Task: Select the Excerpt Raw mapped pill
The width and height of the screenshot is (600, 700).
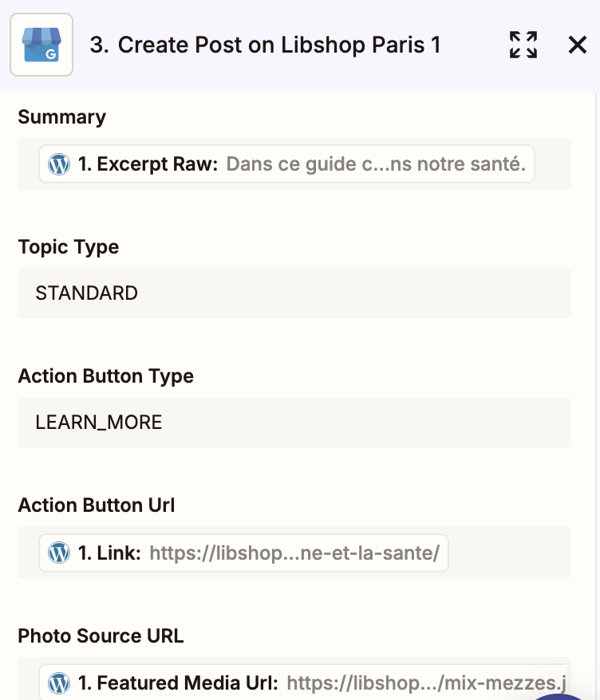Action: [286, 164]
